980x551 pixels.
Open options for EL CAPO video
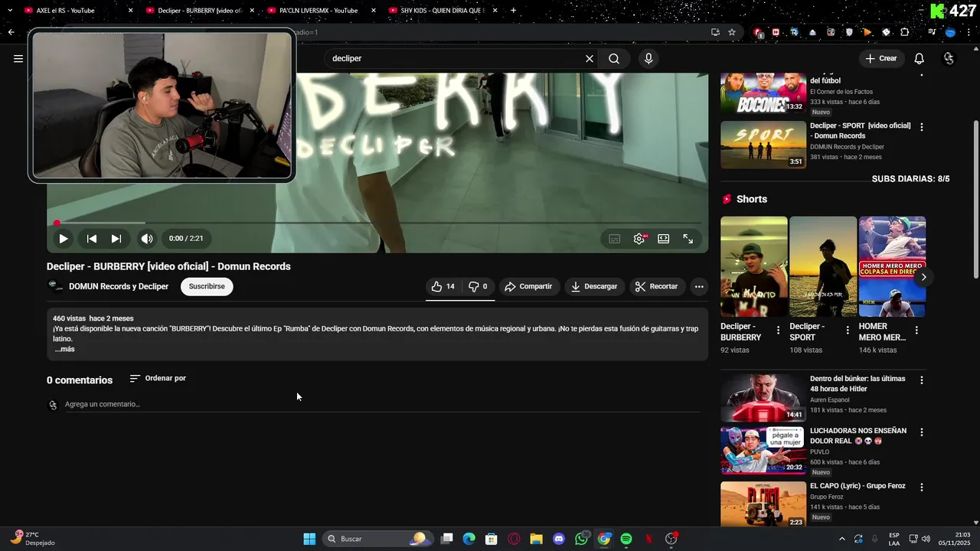(922, 487)
